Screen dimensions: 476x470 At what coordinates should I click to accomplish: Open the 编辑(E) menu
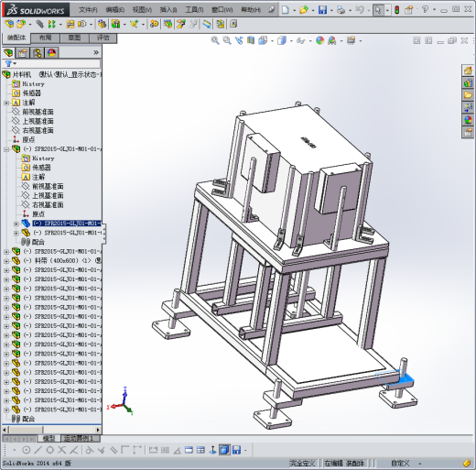coord(115,10)
